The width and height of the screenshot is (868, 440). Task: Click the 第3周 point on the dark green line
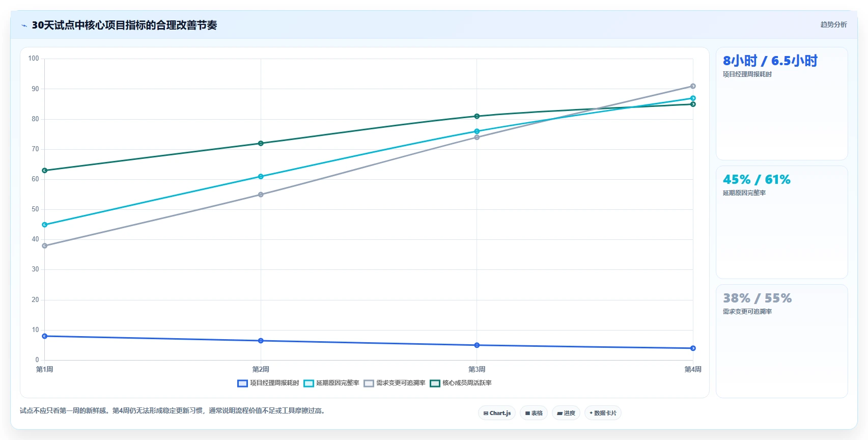(477, 116)
